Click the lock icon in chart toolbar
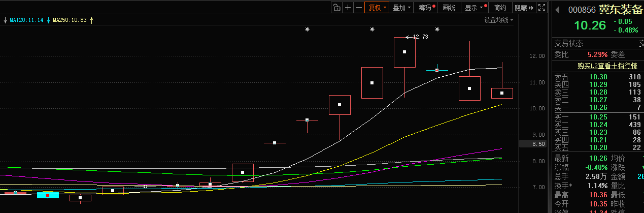The height and width of the screenshot is (213, 644). 337,8
